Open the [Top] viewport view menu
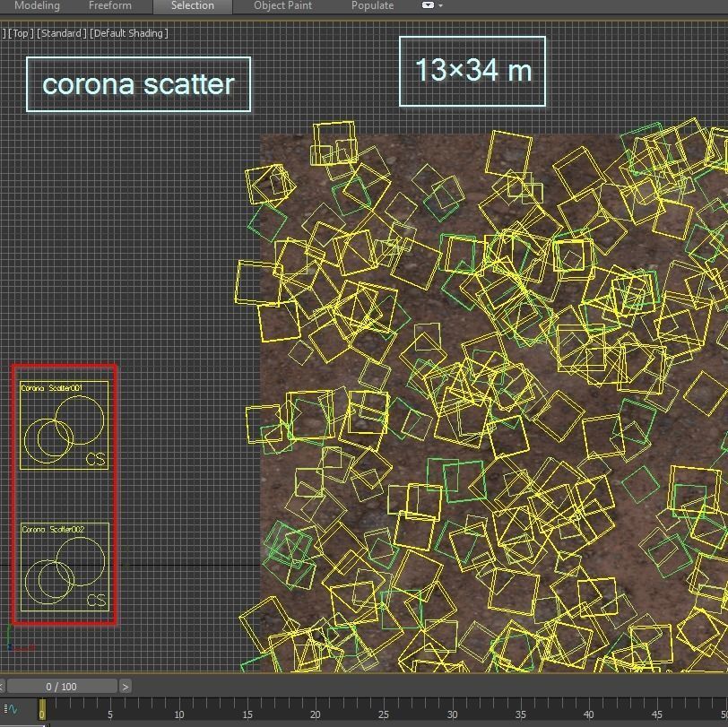Image resolution: width=728 pixels, height=727 pixels. (x=21, y=33)
